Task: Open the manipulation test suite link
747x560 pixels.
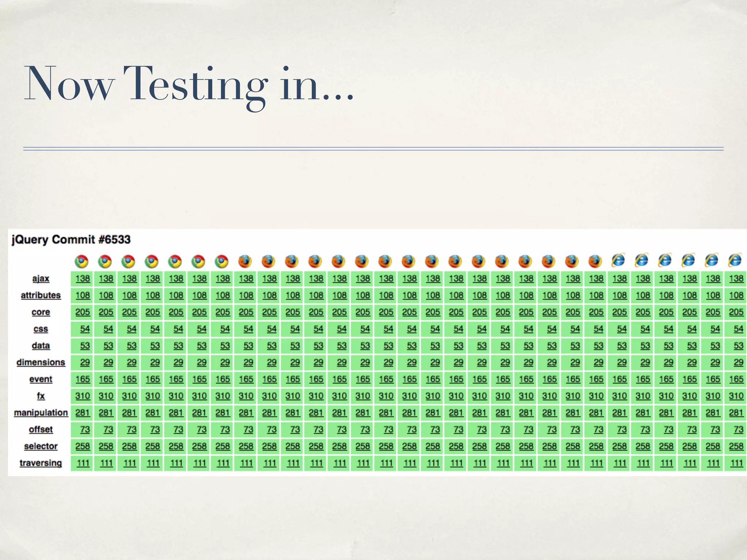Action: [41, 413]
